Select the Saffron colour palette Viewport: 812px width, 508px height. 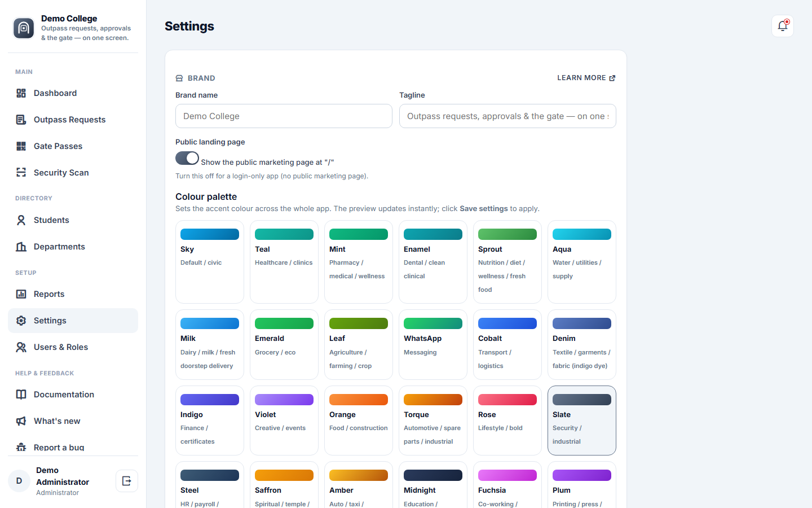284,485
